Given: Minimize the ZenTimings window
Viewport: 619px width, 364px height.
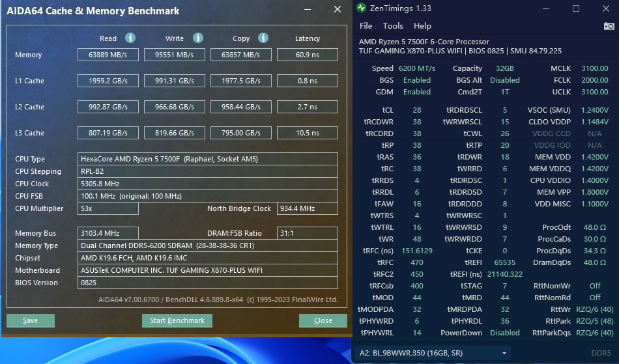Looking at the screenshot, I should (546, 8).
